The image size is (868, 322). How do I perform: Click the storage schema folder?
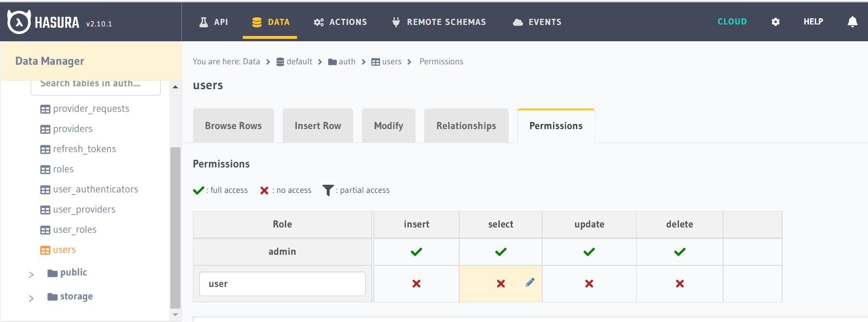(70, 297)
